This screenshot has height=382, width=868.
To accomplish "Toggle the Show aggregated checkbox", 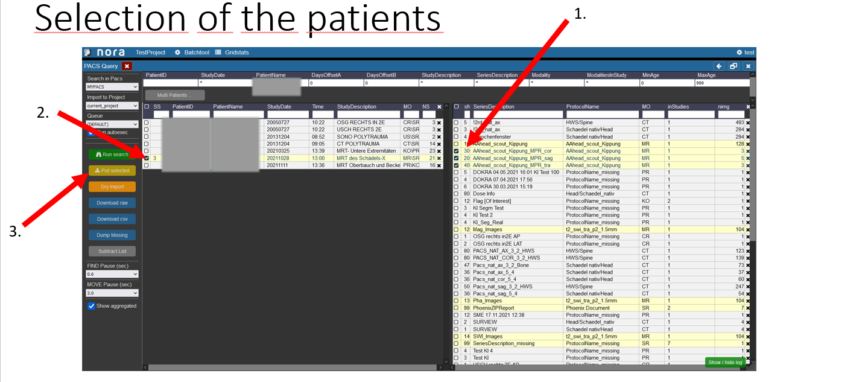I will [x=91, y=306].
